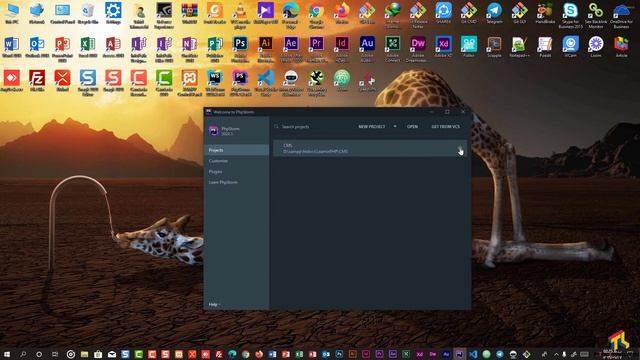Viewport: 640px width, 360px height.
Task: Open the Microsoft Edge desktop shortcut
Action: 291,15
